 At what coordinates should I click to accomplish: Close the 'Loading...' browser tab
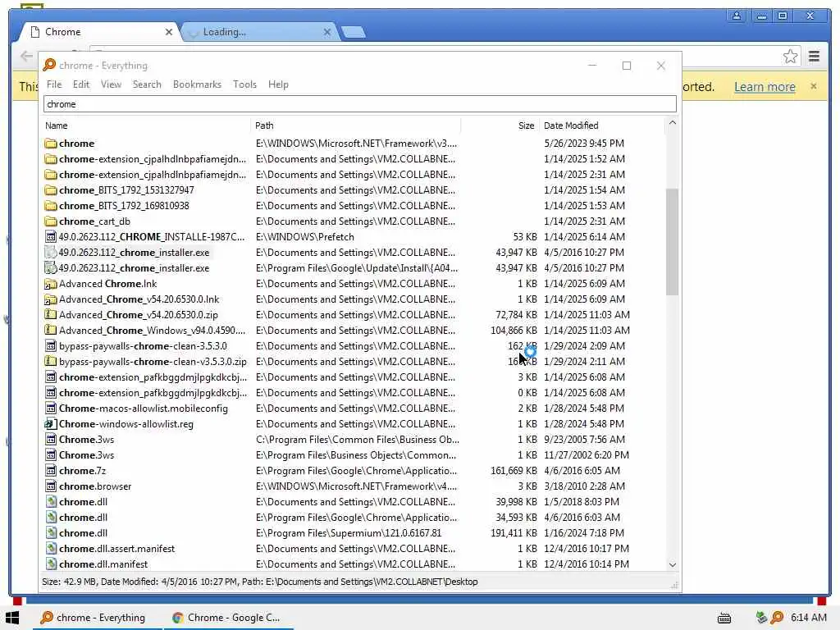point(327,32)
